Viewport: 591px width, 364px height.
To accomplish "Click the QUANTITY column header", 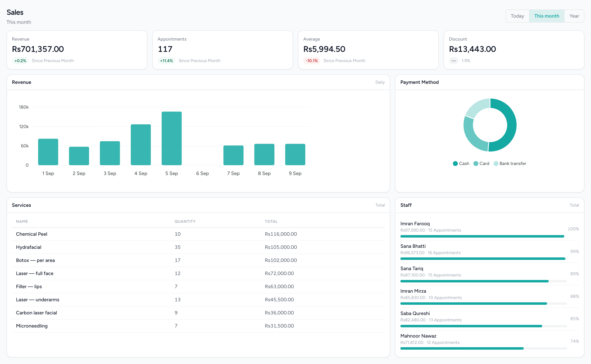I will coord(185,221).
